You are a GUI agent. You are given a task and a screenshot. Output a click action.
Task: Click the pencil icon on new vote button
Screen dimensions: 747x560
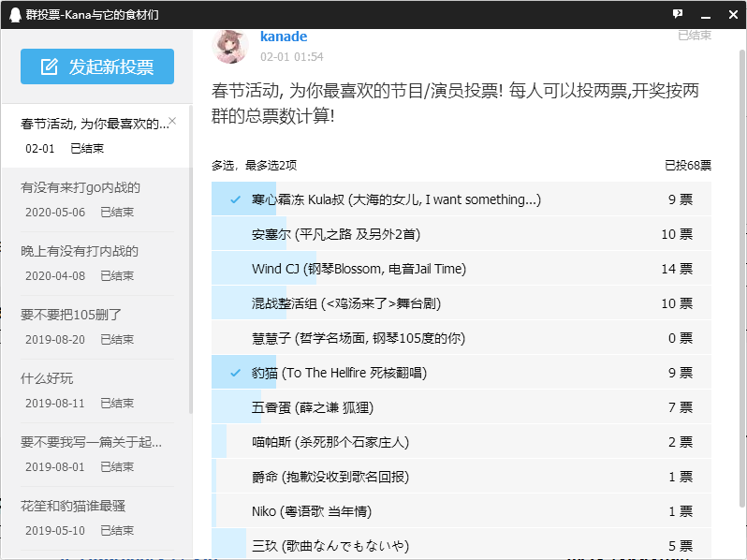click(49, 67)
